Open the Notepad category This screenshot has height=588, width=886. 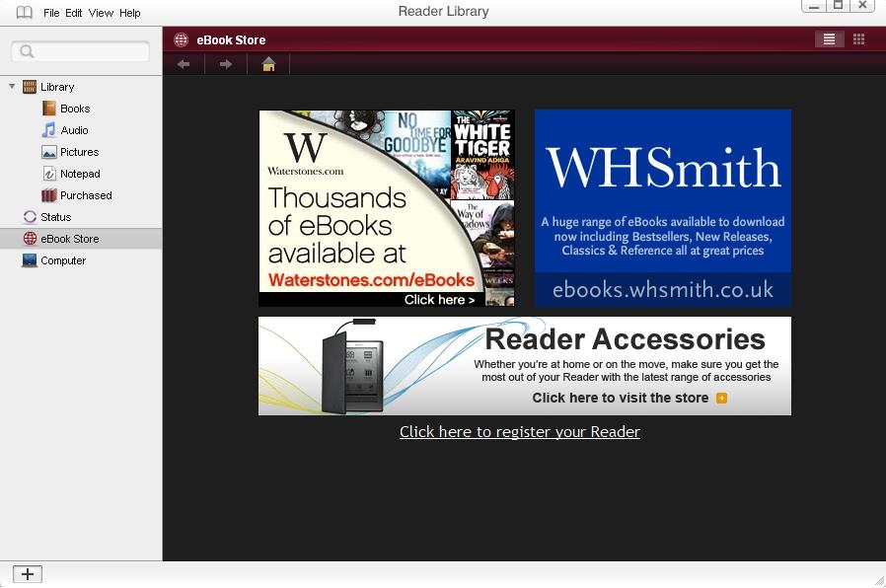tap(80, 174)
